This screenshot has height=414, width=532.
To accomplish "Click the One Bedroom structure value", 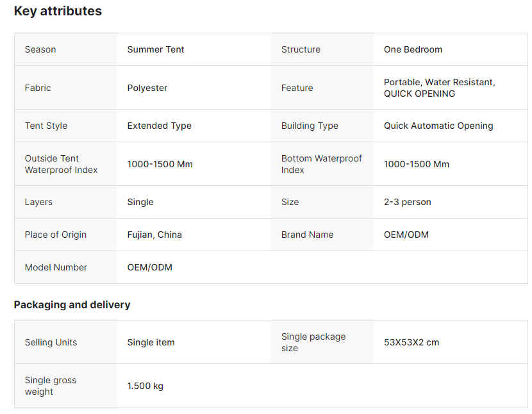I will [413, 49].
